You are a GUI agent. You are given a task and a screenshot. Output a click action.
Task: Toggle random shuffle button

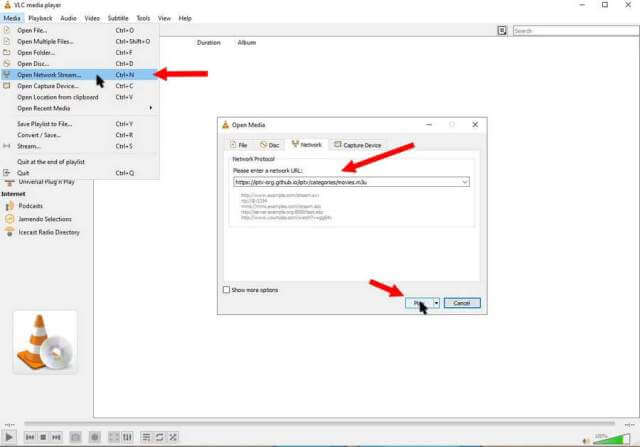173,437
